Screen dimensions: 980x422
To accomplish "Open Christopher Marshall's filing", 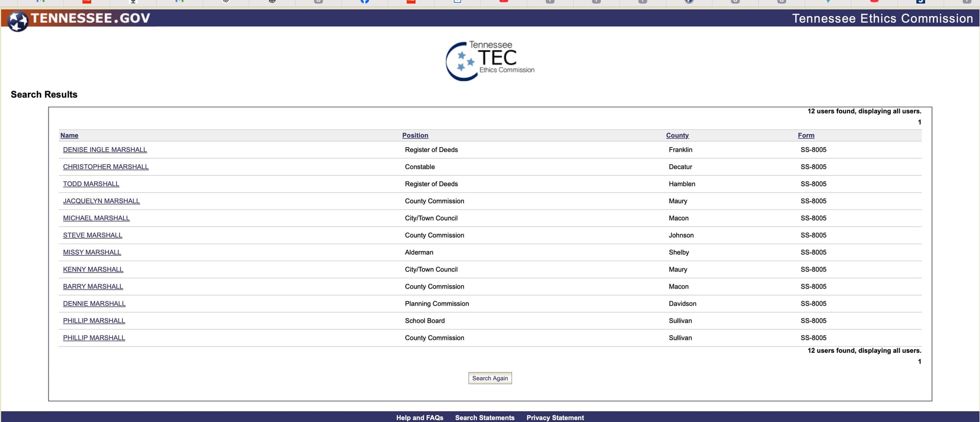I will [x=106, y=167].
